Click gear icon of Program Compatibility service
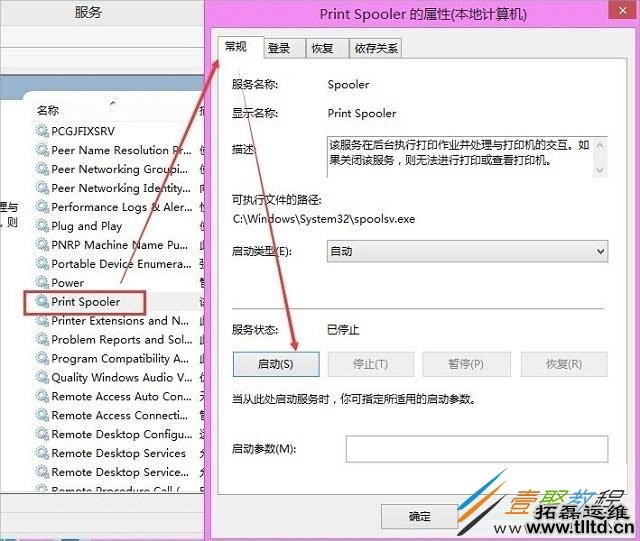Image resolution: width=640 pixels, height=541 pixels. [42, 358]
